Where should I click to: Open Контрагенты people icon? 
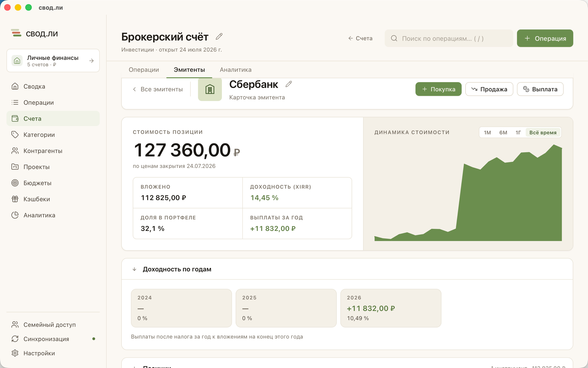15,151
